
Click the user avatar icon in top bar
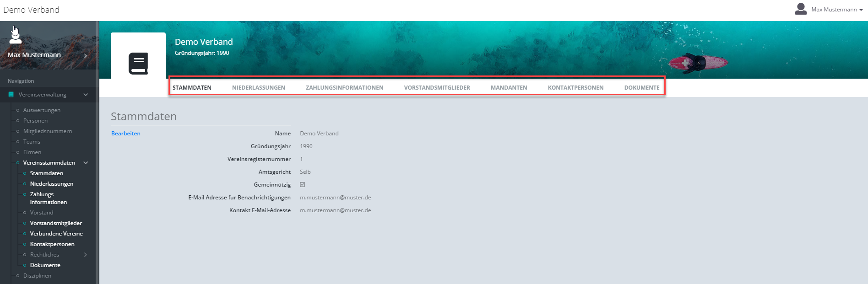[x=801, y=9]
